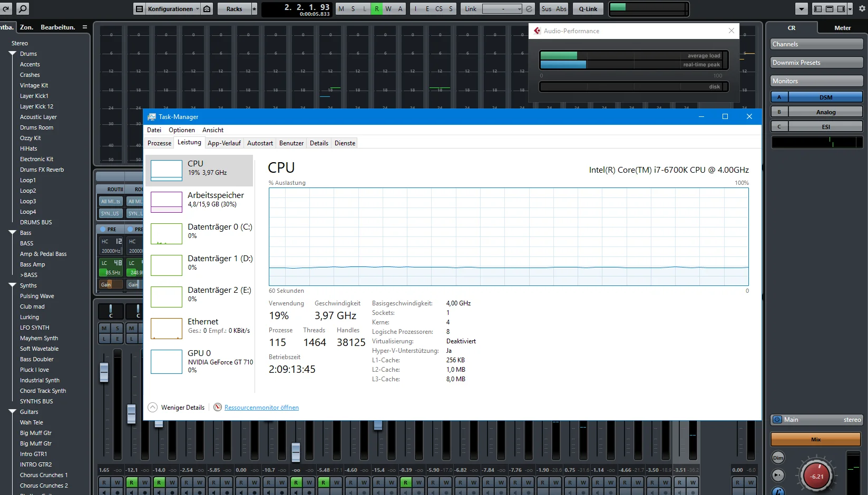Open the Optionen menu
This screenshot has height=495, width=868.
[x=182, y=130]
